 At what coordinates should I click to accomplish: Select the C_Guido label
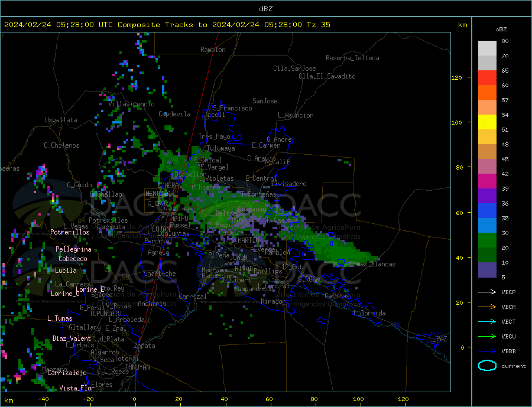coord(79,185)
